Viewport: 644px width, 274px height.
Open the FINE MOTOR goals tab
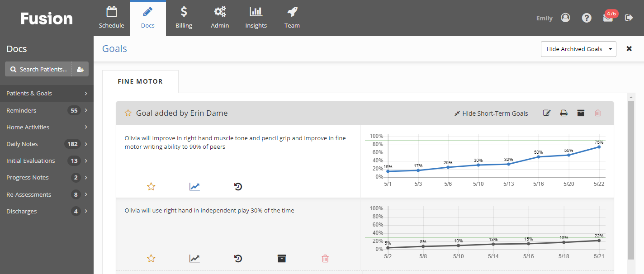pyautogui.click(x=140, y=81)
